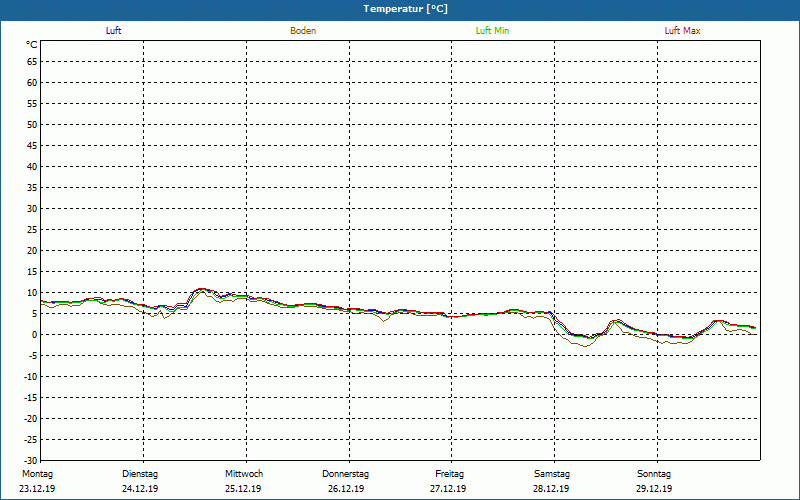Click the '50' y-axis value
Screen dimensions: 800x500
click(32, 124)
